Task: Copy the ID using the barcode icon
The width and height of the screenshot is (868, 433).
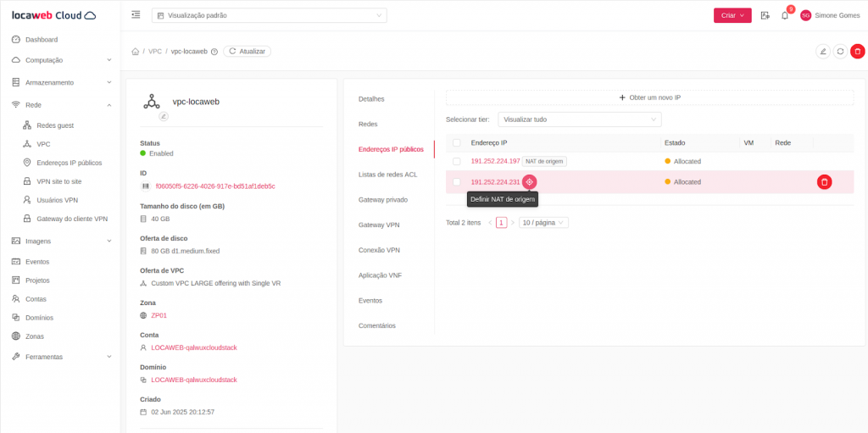Action: click(x=145, y=186)
